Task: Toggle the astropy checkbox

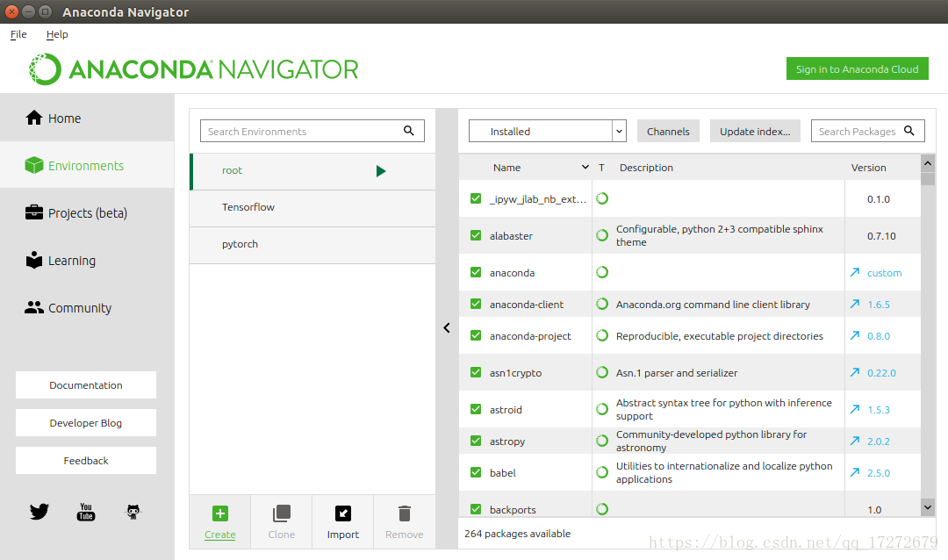Action: coord(476,441)
